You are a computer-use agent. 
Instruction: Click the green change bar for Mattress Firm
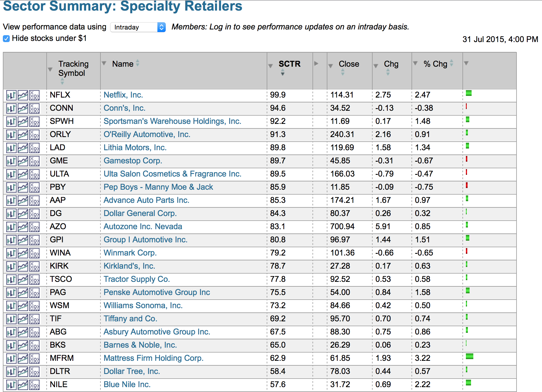469,356
